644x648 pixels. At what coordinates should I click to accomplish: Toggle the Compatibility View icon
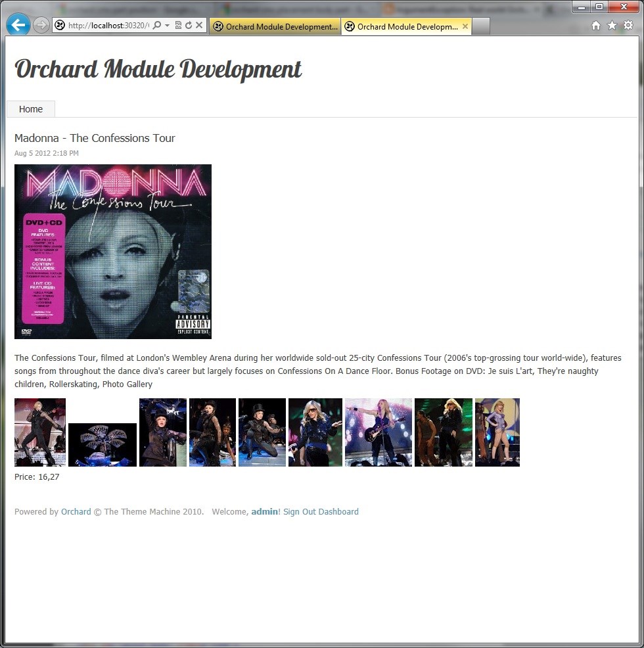[x=178, y=26]
